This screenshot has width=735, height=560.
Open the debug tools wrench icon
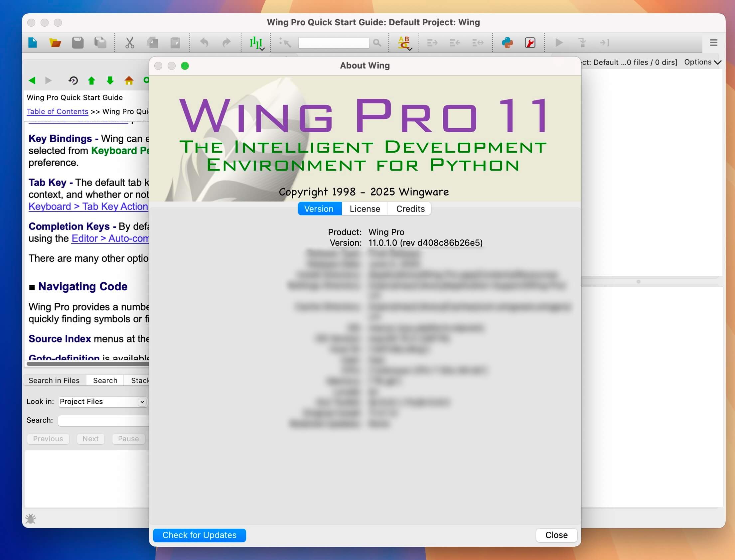pyautogui.click(x=530, y=43)
